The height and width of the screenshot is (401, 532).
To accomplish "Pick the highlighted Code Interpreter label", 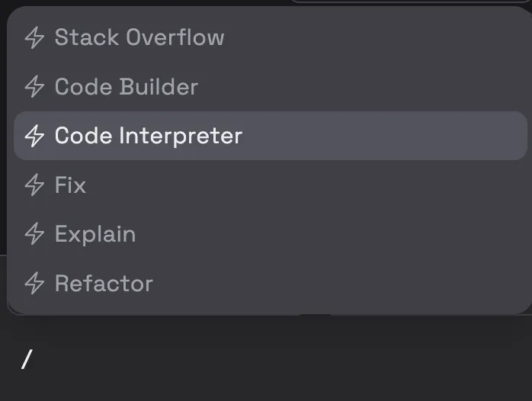I will [x=149, y=136].
